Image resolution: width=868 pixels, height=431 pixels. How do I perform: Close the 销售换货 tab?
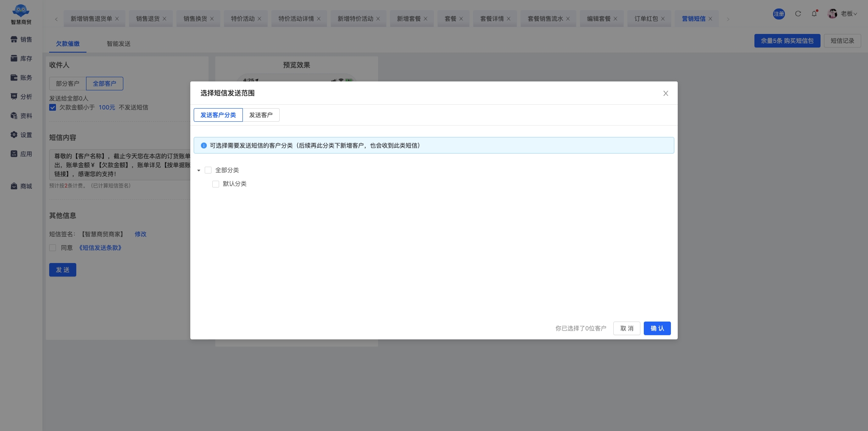[x=212, y=19]
